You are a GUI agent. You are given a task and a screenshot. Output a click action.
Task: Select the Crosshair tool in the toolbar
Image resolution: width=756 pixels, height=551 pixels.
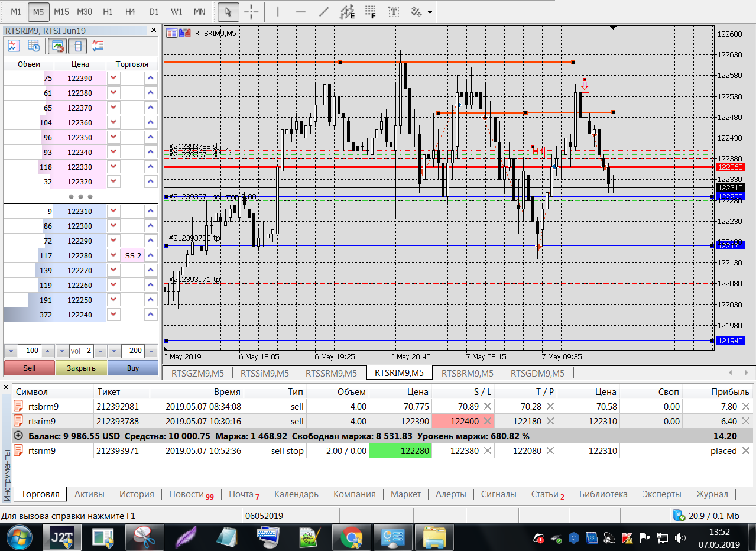coord(251,11)
